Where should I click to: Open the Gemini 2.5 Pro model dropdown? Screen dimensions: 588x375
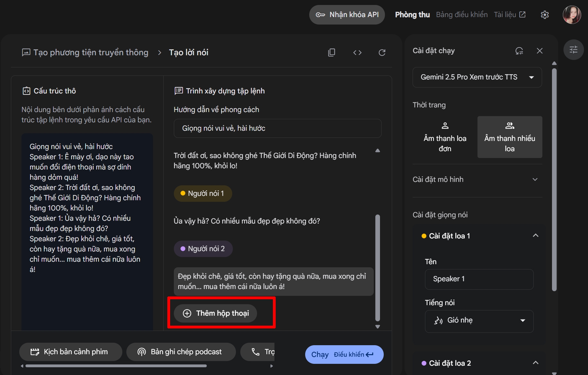coord(477,77)
